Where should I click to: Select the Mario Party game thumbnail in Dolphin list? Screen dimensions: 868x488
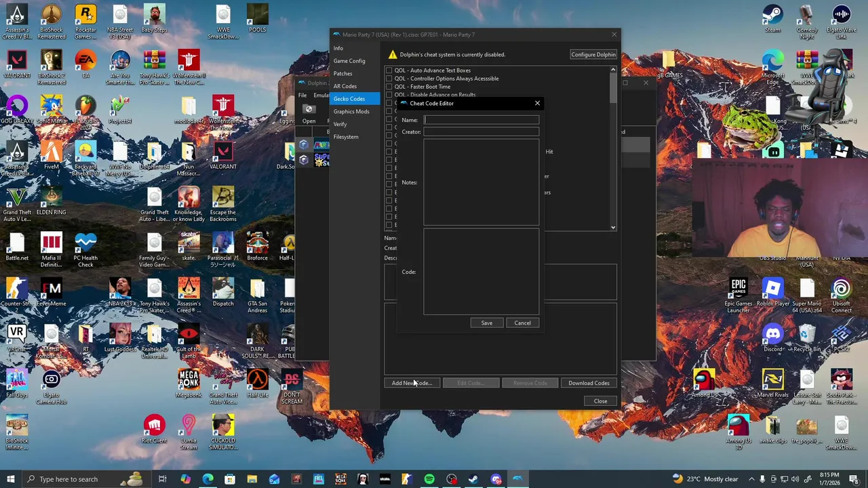point(321,145)
